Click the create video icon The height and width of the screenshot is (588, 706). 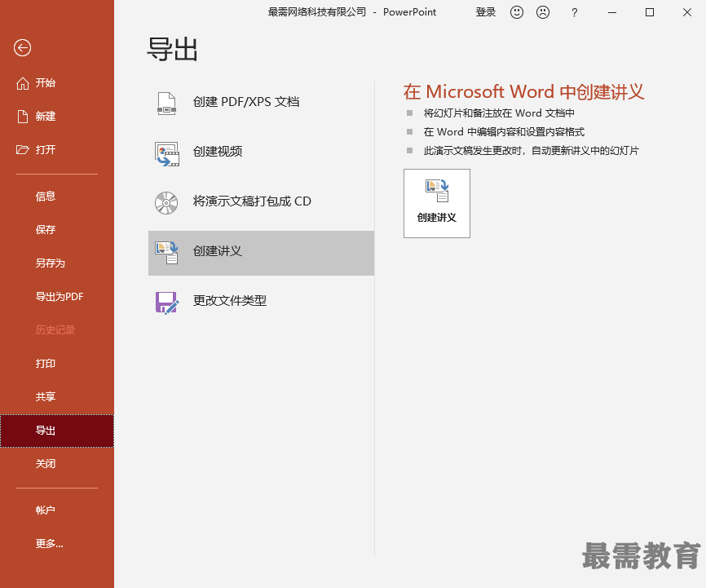point(167,153)
